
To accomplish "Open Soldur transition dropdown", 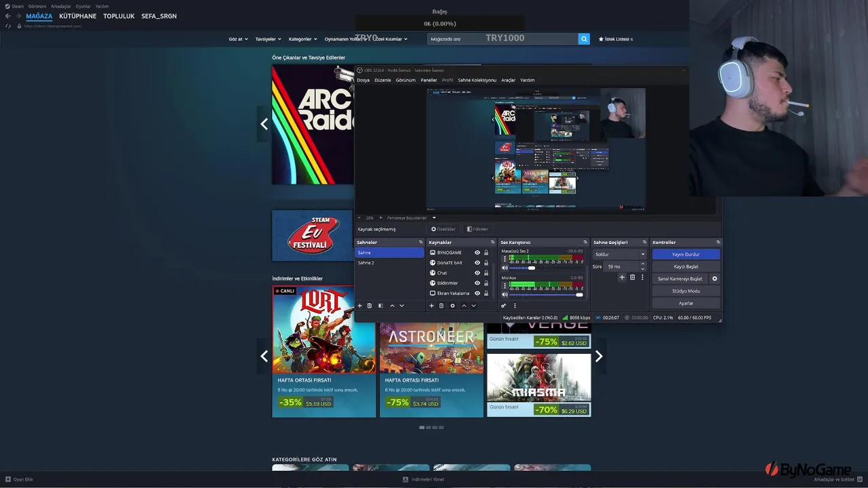I will pos(620,254).
